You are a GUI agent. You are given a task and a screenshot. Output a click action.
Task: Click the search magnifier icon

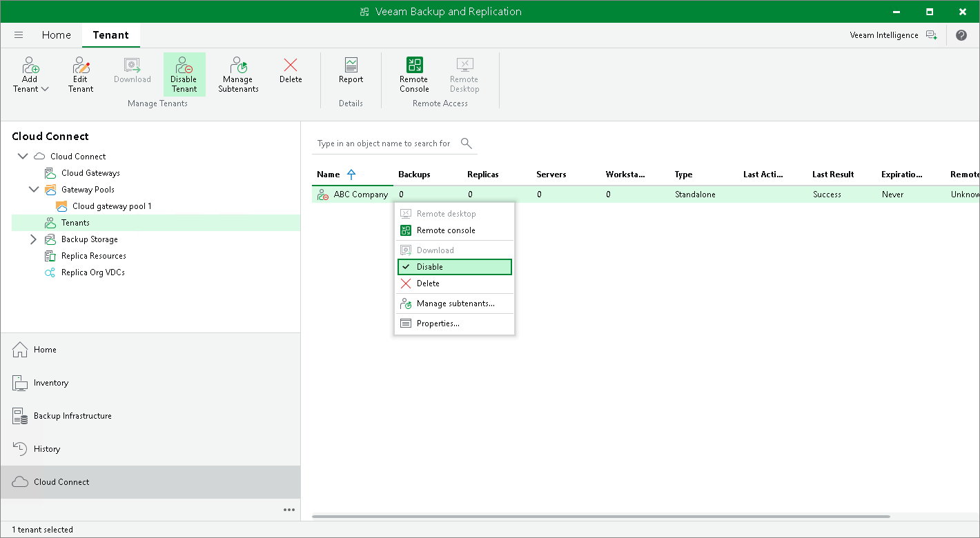[467, 143]
